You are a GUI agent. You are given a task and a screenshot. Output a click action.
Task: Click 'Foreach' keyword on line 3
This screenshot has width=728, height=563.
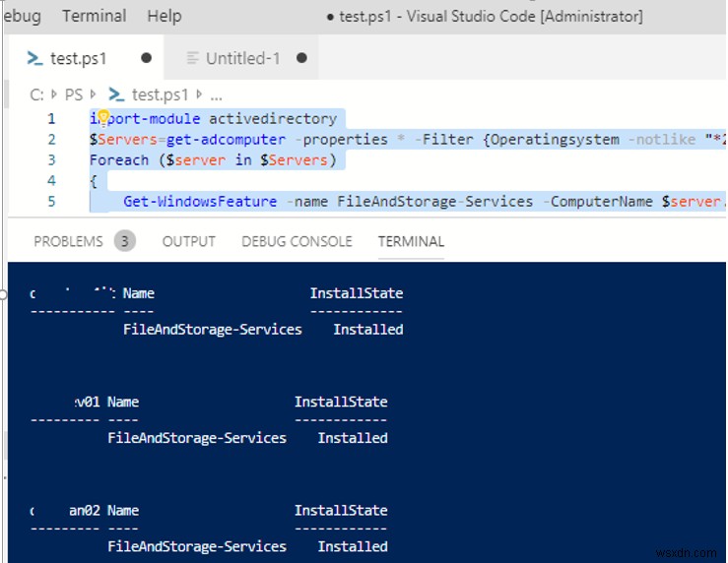[119, 160]
